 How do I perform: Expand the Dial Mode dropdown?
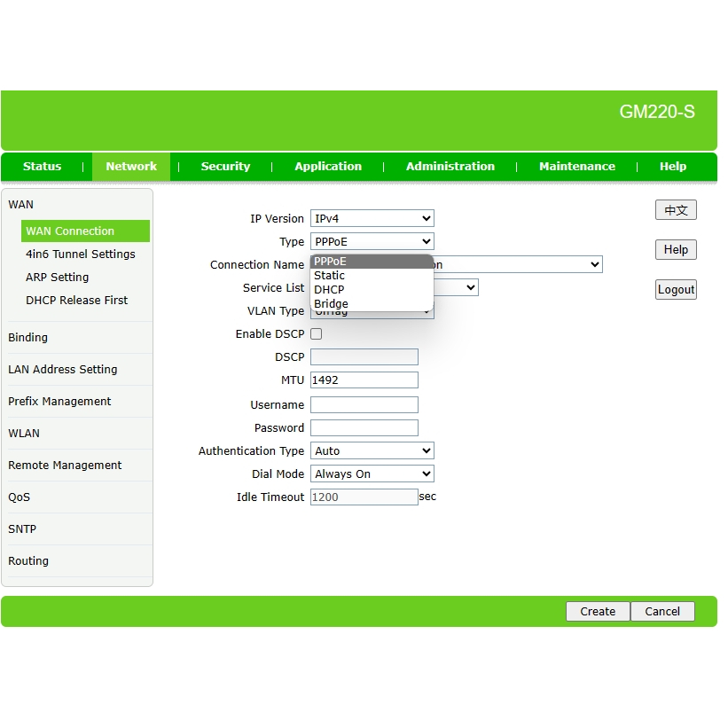(372, 474)
